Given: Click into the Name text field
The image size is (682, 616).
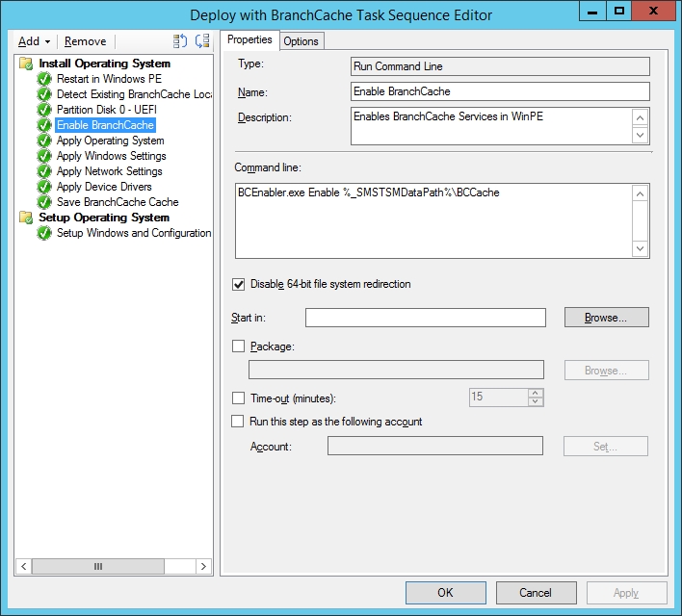Looking at the screenshot, I should tap(500, 91).
